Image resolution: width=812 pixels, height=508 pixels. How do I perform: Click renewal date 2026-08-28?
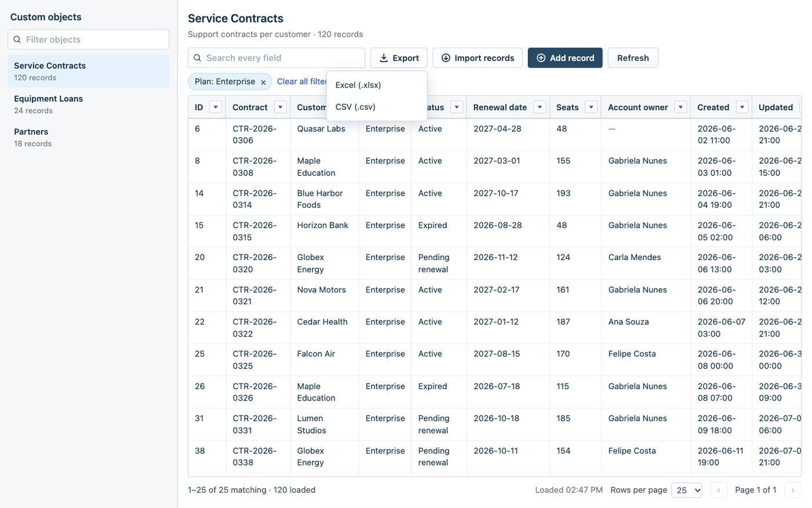pos(498,225)
